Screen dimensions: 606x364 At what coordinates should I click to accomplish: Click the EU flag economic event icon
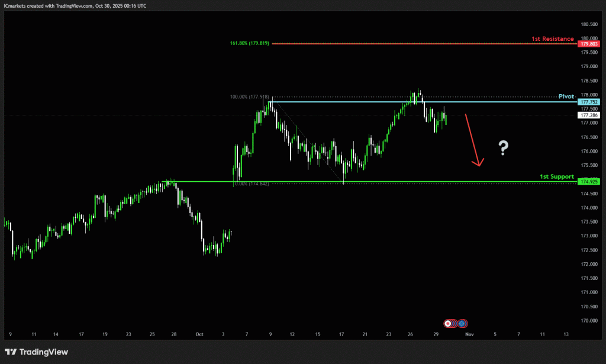point(462,323)
